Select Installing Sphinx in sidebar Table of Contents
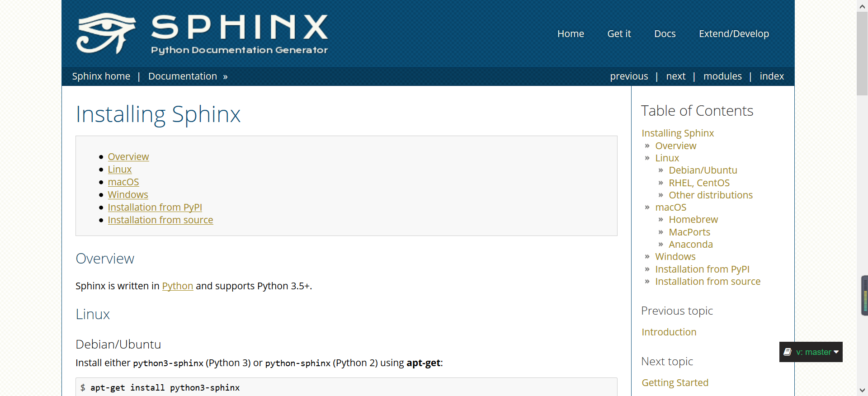The width and height of the screenshot is (868, 396). pos(678,133)
